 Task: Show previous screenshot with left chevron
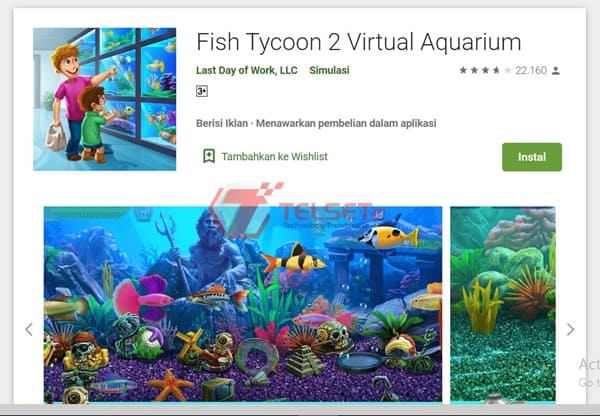pos(29,329)
